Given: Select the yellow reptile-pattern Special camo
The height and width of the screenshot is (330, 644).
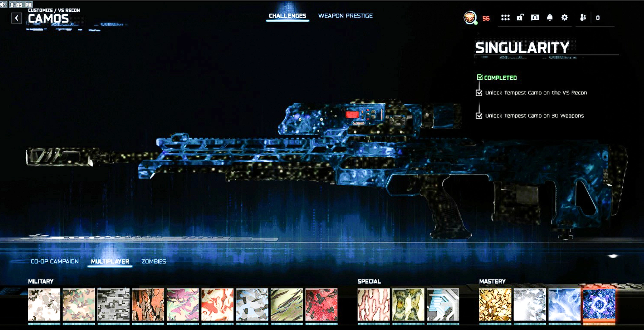Looking at the screenshot, I should pos(408,305).
